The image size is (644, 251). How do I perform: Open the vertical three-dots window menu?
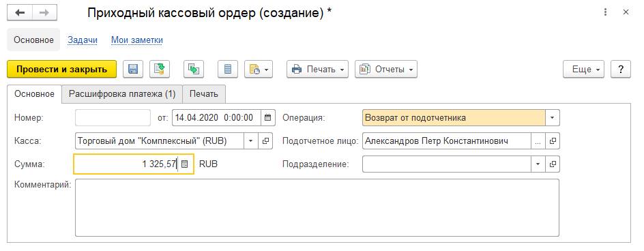tap(605, 12)
